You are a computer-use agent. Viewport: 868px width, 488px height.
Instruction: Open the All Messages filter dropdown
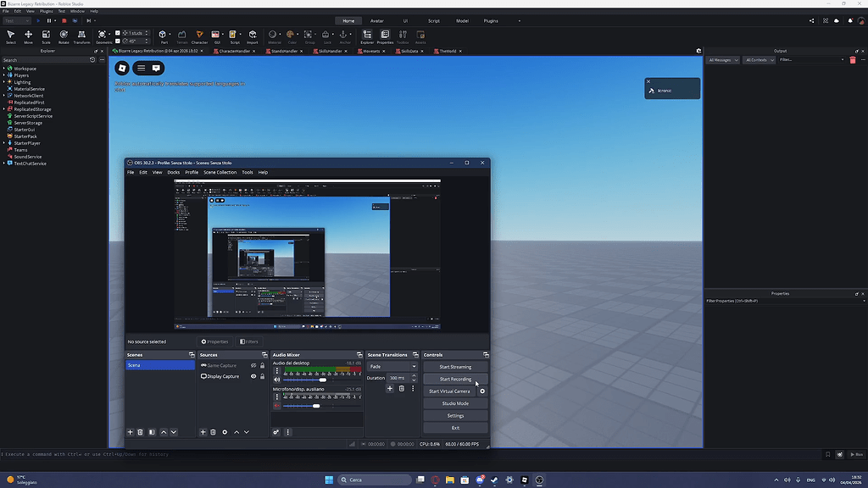[x=722, y=60]
